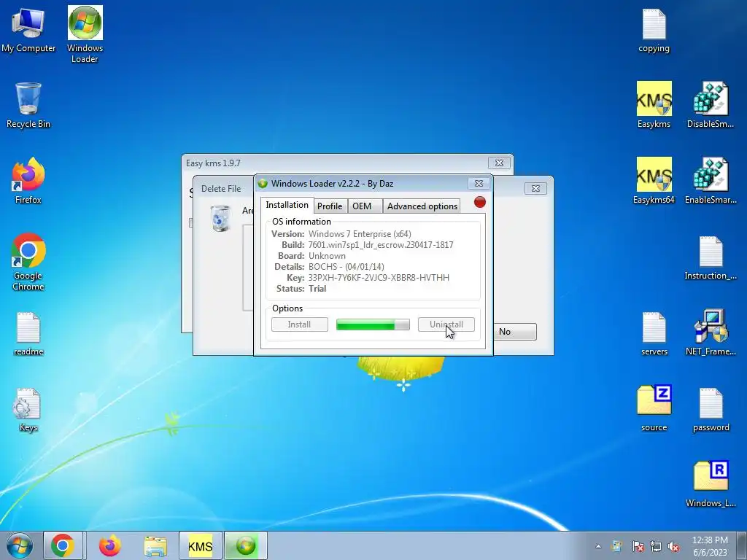
Task: Select the NET_Frame... installer icon
Action: (711, 332)
